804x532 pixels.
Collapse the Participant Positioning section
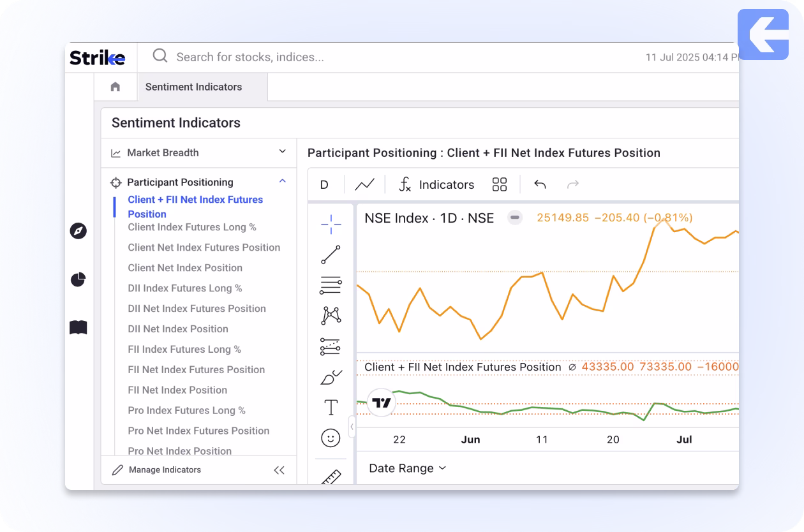pyautogui.click(x=282, y=182)
